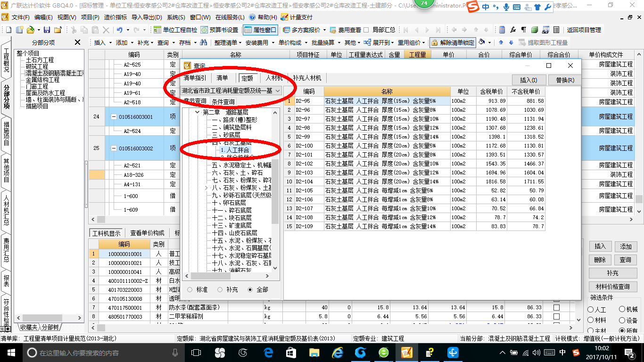
Task: Close the 分部分项 side panel with X
Action: tap(78, 42)
